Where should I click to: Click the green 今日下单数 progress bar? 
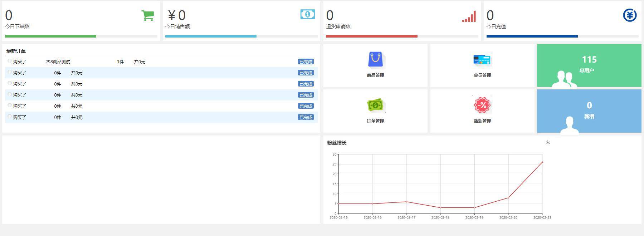[50, 36]
